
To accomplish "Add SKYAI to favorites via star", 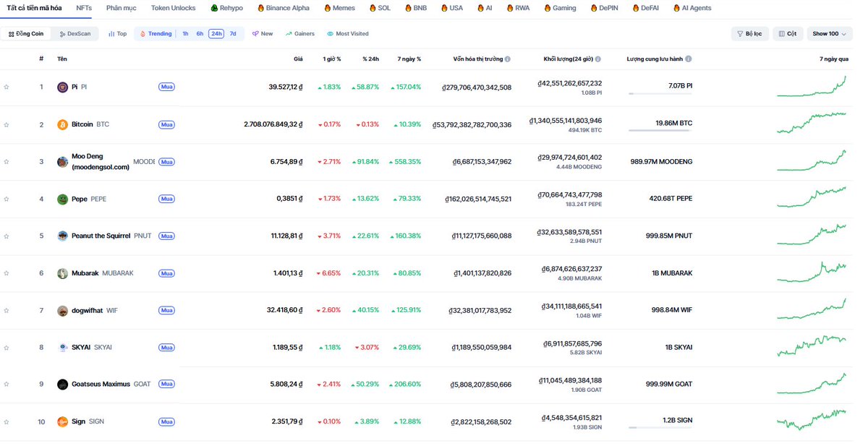I will (x=7, y=348).
